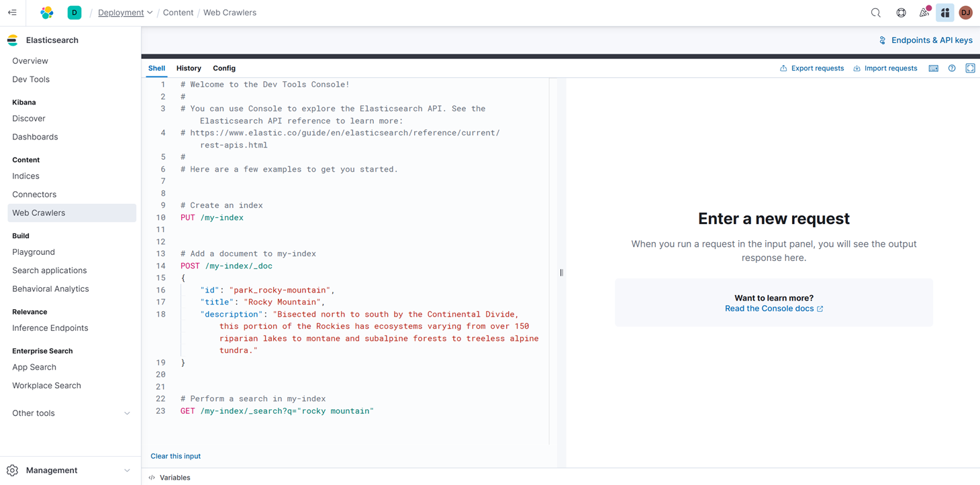
Task: Open the Config tab
Action: pyautogui.click(x=224, y=68)
